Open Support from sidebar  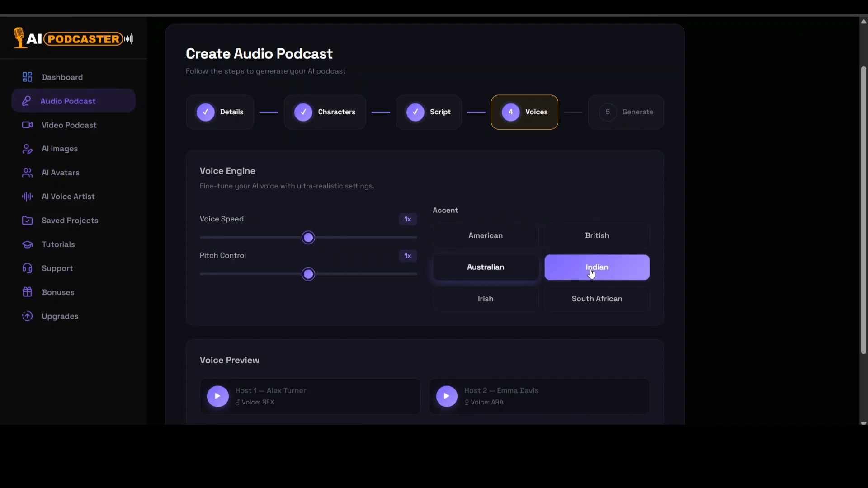coord(73,268)
